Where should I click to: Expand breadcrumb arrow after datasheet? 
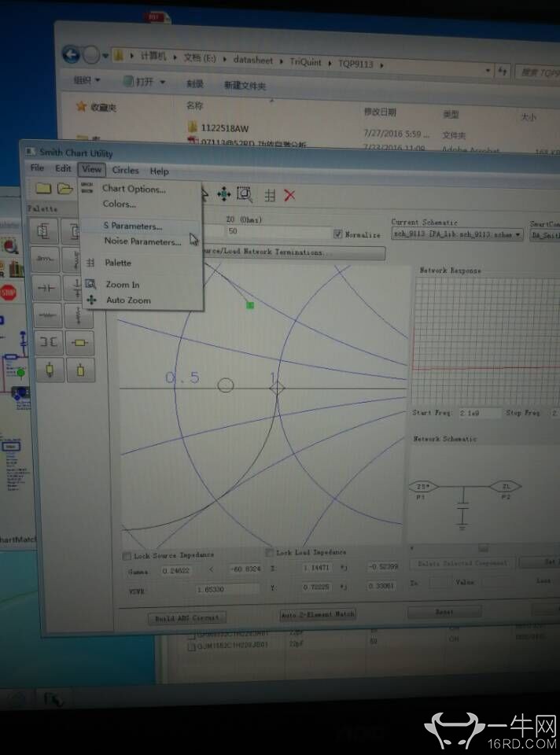tap(282, 61)
